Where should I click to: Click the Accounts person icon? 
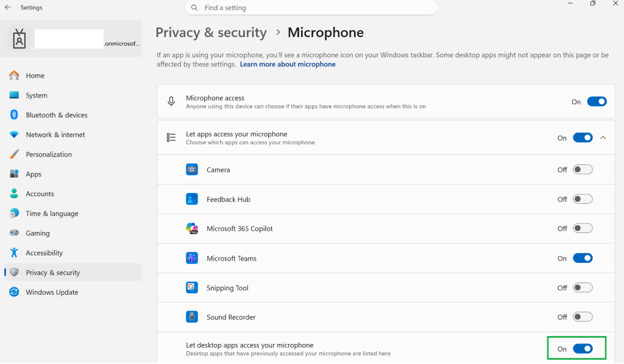[x=15, y=194]
